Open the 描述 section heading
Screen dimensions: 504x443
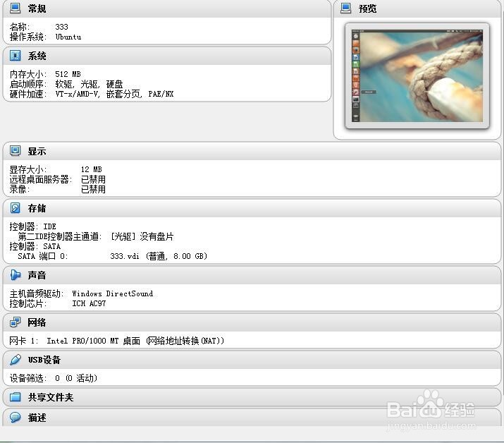(37, 418)
